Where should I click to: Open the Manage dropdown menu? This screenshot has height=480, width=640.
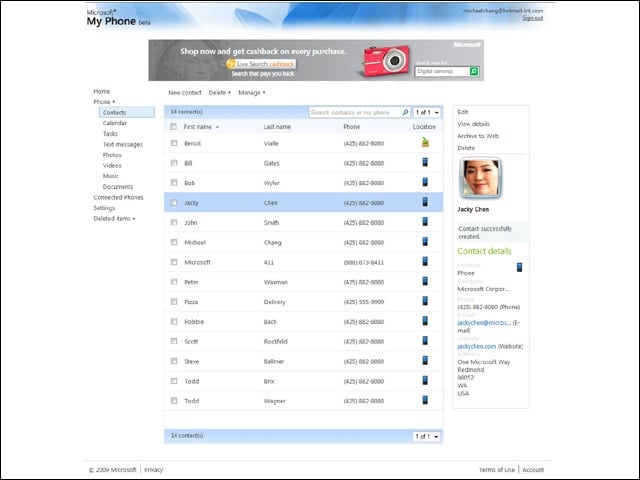251,93
